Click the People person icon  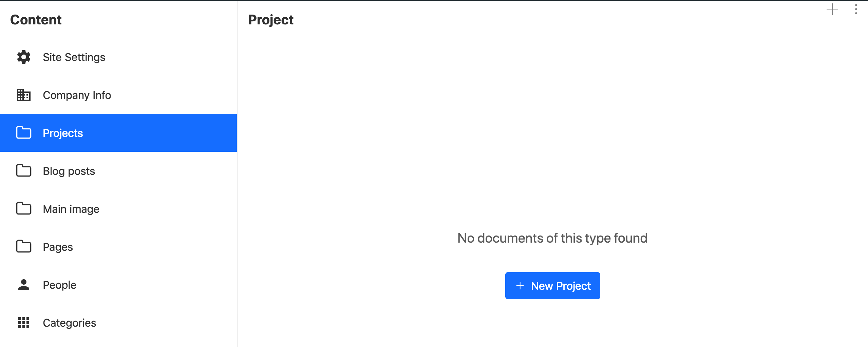click(23, 284)
